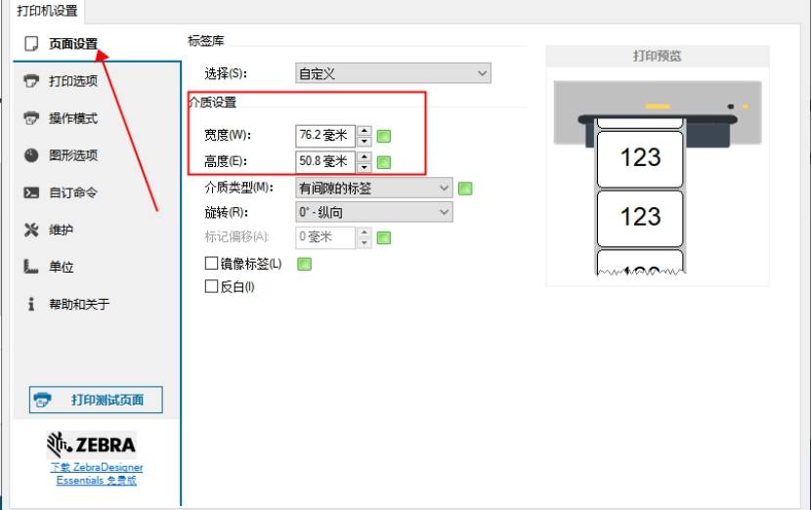Click the 图形选项 icon in sidebar
This screenshot has width=812, height=510.
31,155
